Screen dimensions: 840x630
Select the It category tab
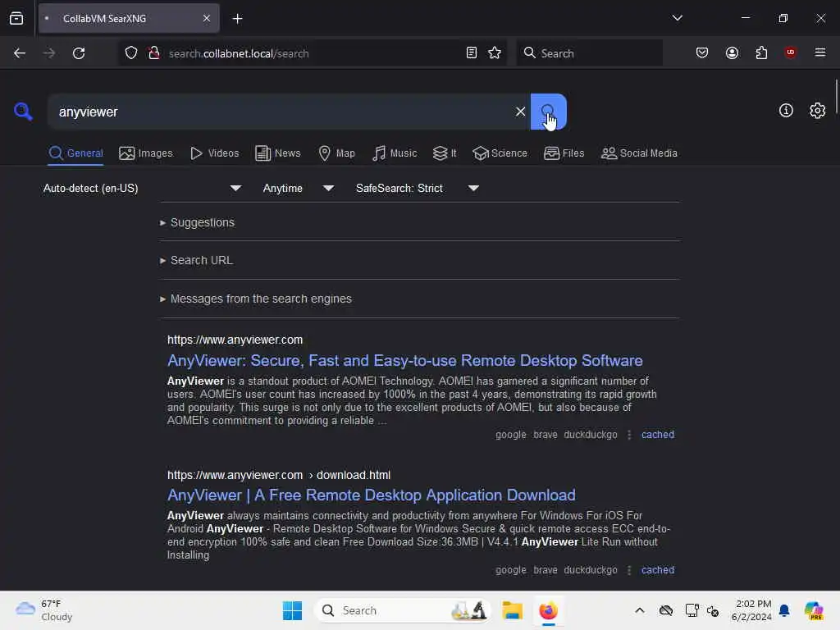(x=445, y=153)
